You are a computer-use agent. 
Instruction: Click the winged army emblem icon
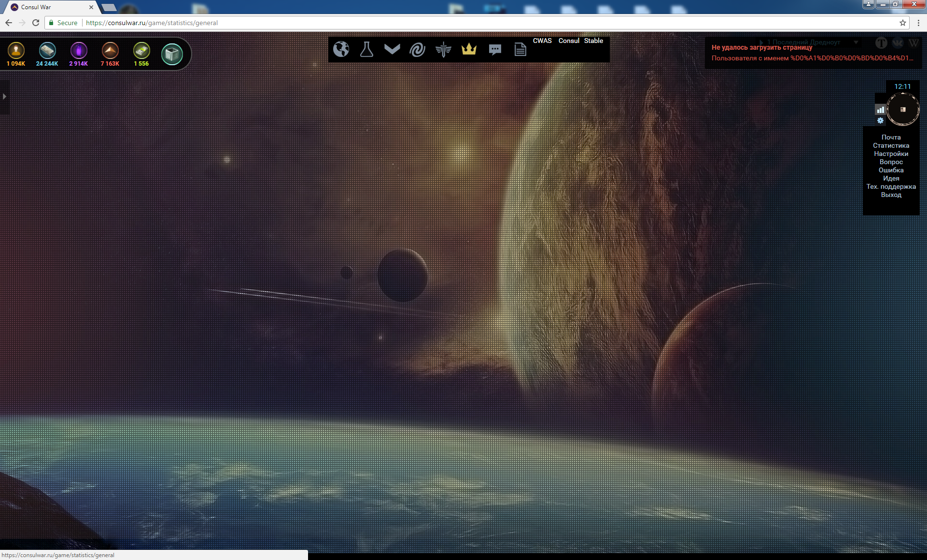point(443,49)
